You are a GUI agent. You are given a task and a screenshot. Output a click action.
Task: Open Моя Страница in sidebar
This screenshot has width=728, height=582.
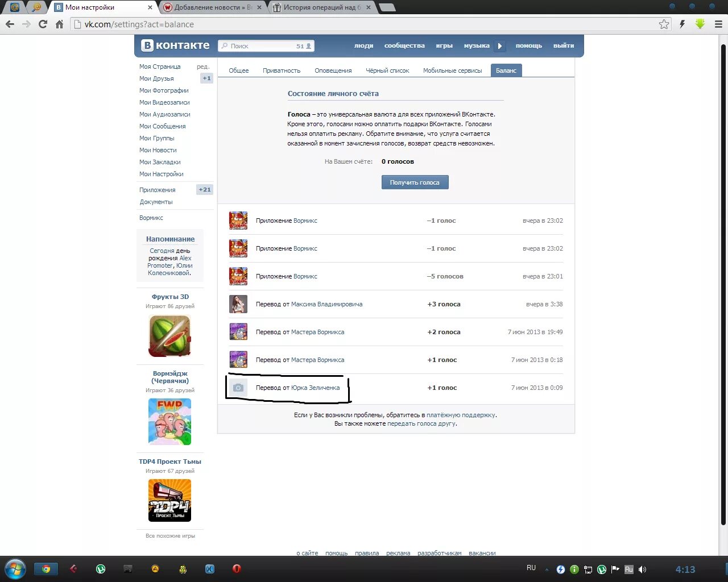point(160,66)
